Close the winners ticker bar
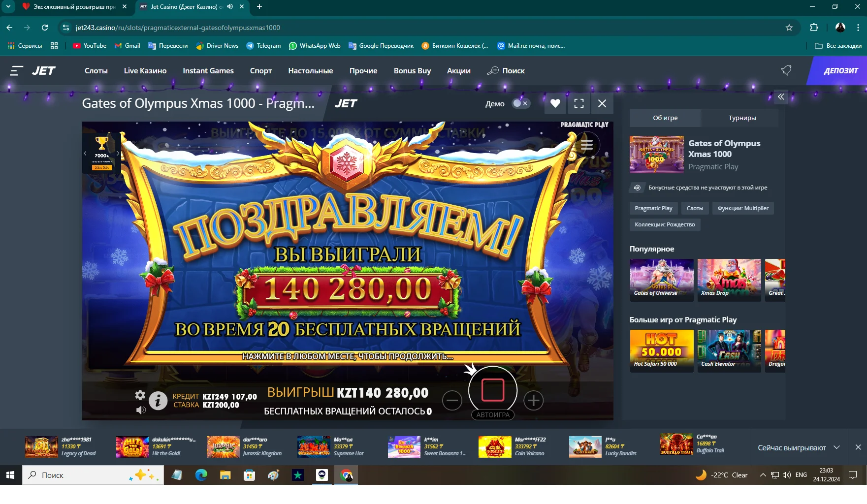The height and width of the screenshot is (504, 867). pyautogui.click(x=858, y=447)
